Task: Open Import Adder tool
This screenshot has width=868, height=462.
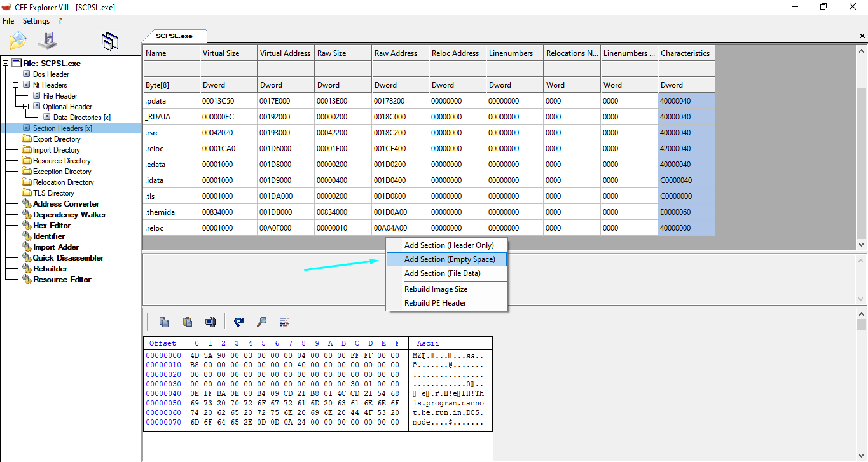Action: click(x=56, y=247)
